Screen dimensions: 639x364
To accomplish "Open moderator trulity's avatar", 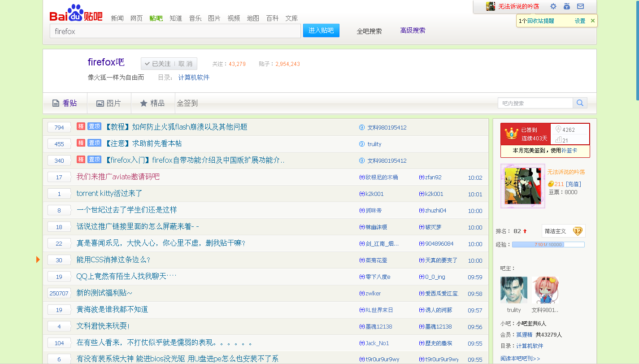I will click(514, 290).
